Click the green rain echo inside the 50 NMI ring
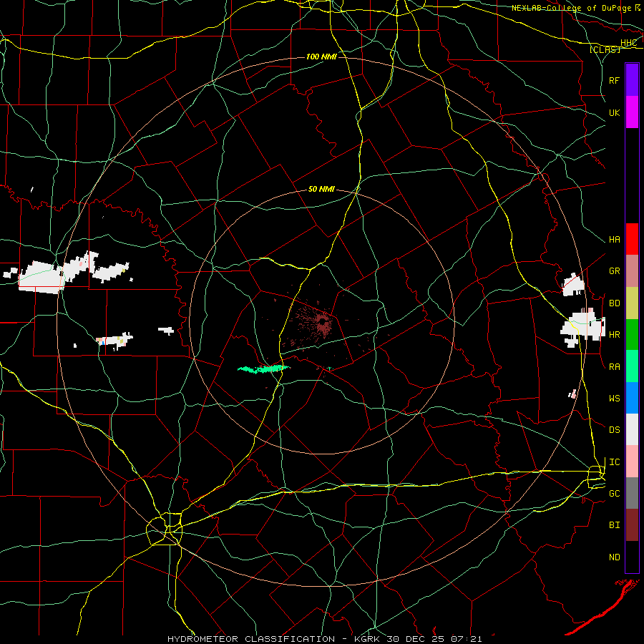 (x=263, y=369)
